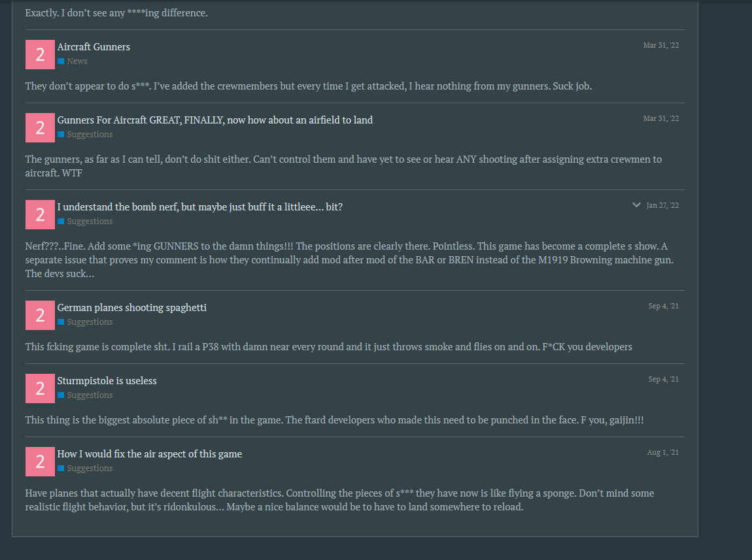Viewport: 752px width, 560px height.
Task: Click the Aug 1, '21 post date
Action: coord(663,453)
